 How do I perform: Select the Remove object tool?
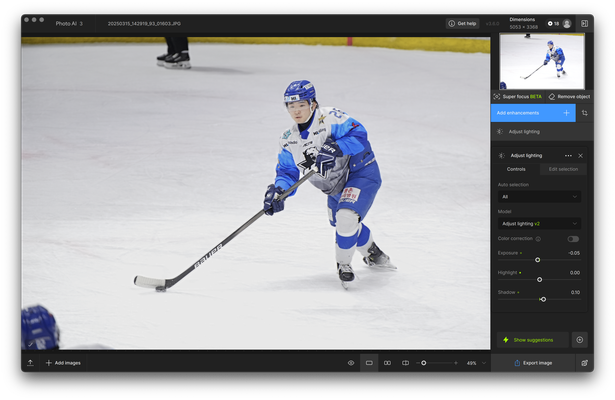[569, 96]
